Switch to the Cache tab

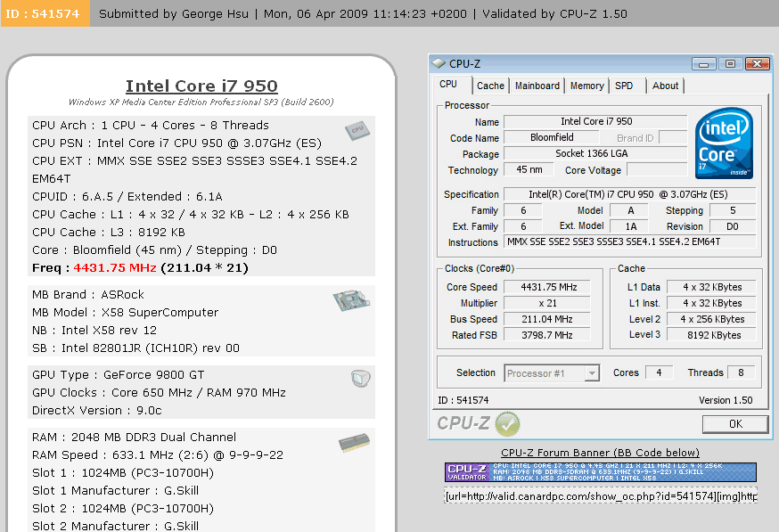(490, 86)
